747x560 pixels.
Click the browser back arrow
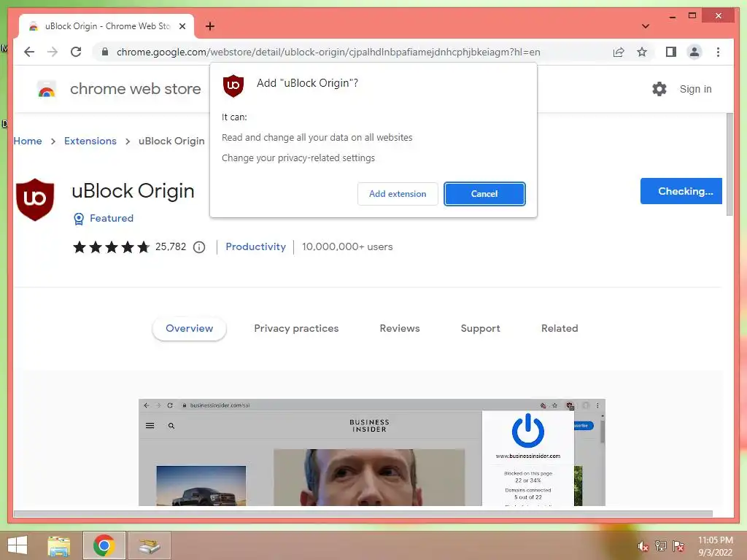click(29, 52)
